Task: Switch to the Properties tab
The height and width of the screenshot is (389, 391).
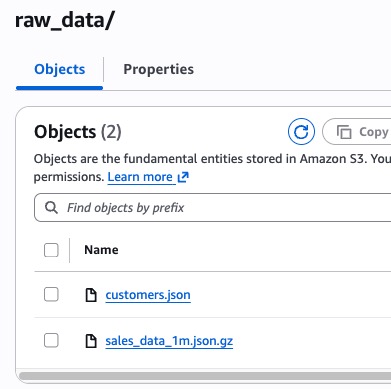Action: [158, 69]
